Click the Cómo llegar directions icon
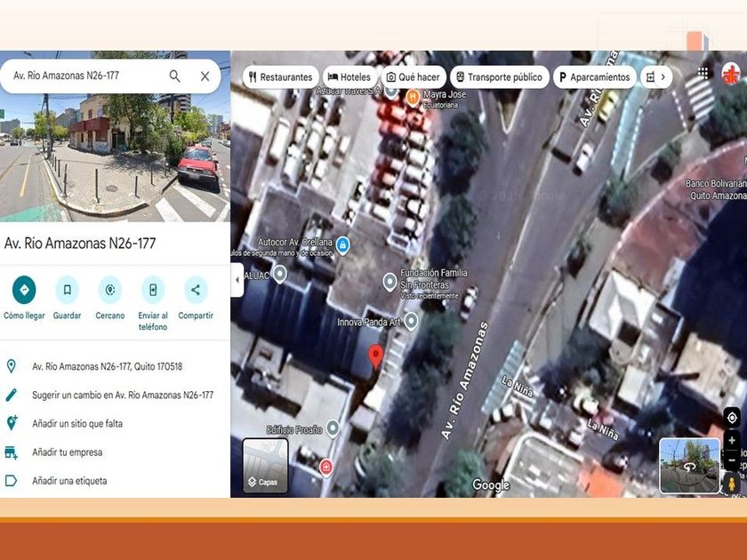This screenshot has width=747, height=560. click(x=24, y=290)
